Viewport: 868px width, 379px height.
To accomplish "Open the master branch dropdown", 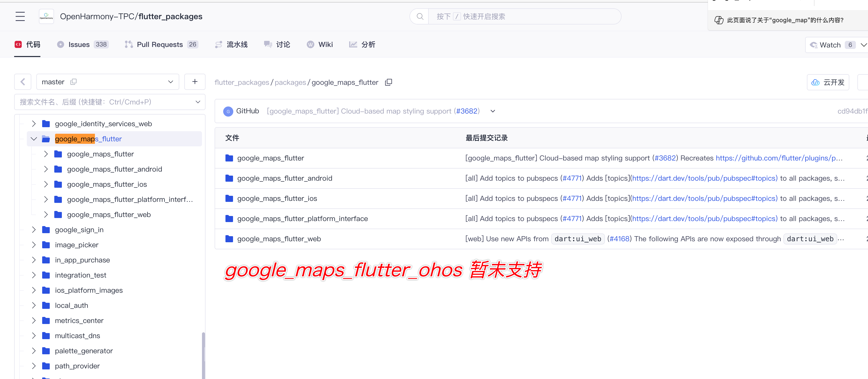I will 170,82.
